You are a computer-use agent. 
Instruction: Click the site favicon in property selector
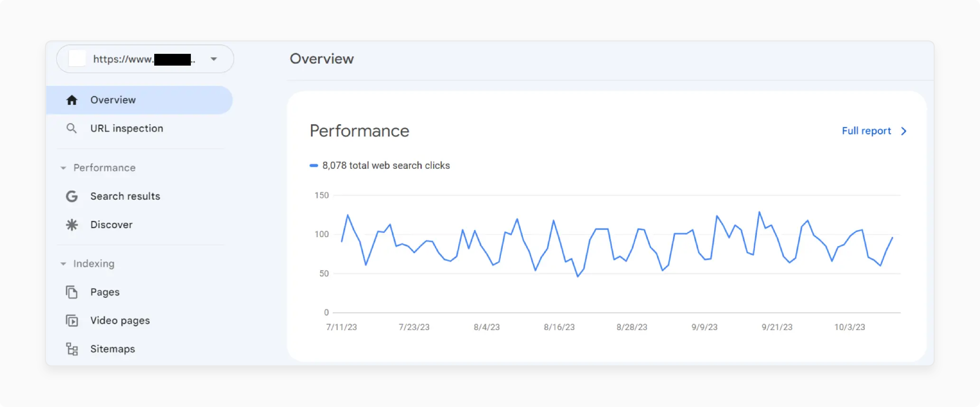coord(77,59)
